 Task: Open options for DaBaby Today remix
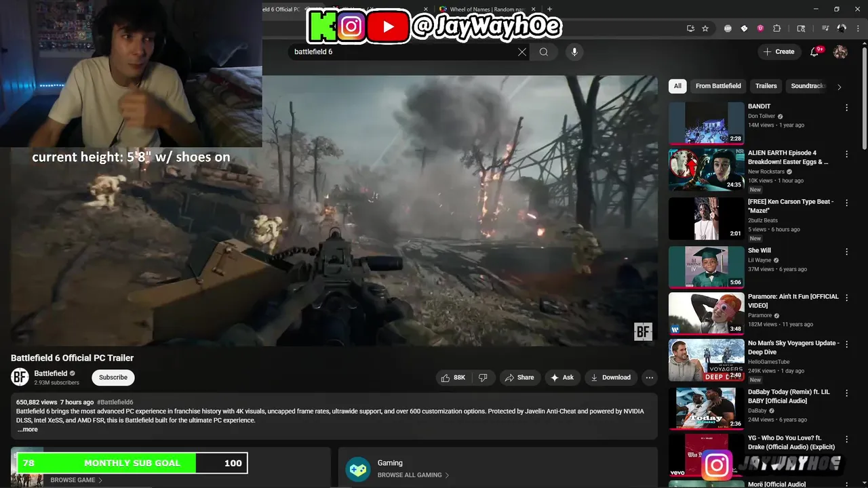(x=846, y=393)
